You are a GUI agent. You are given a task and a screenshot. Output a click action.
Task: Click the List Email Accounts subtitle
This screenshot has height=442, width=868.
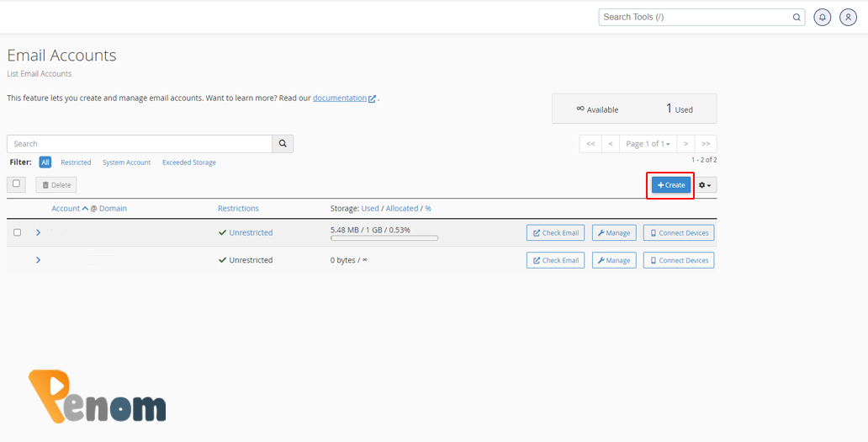(40, 74)
